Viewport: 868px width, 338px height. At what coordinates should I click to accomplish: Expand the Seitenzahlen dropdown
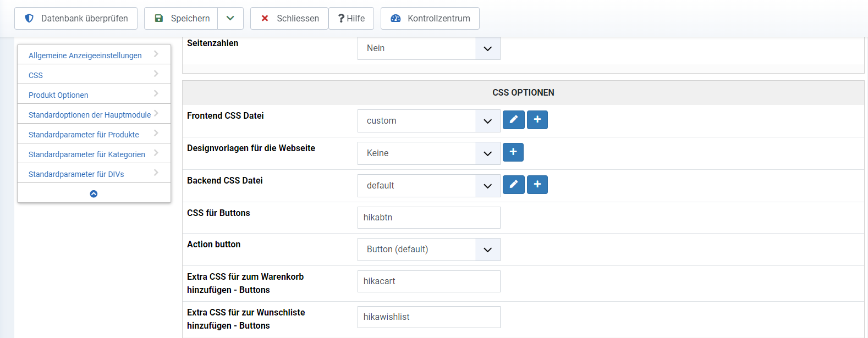[x=429, y=48]
